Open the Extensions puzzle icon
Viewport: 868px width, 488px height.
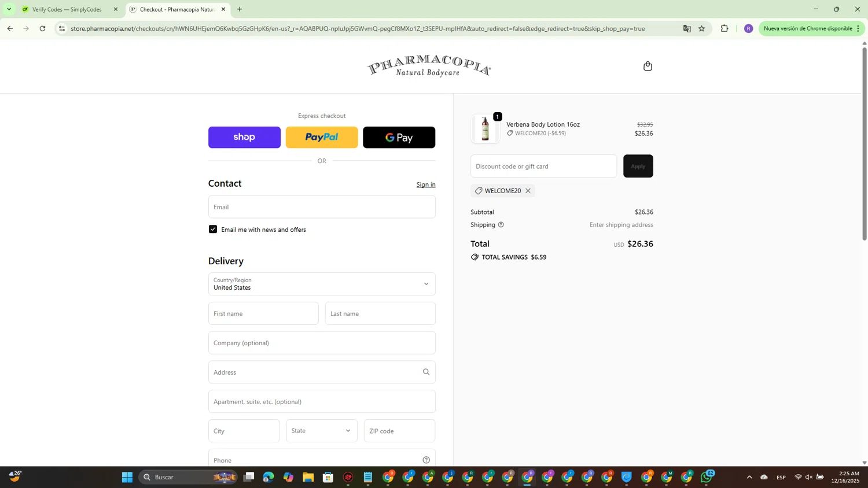click(x=724, y=28)
